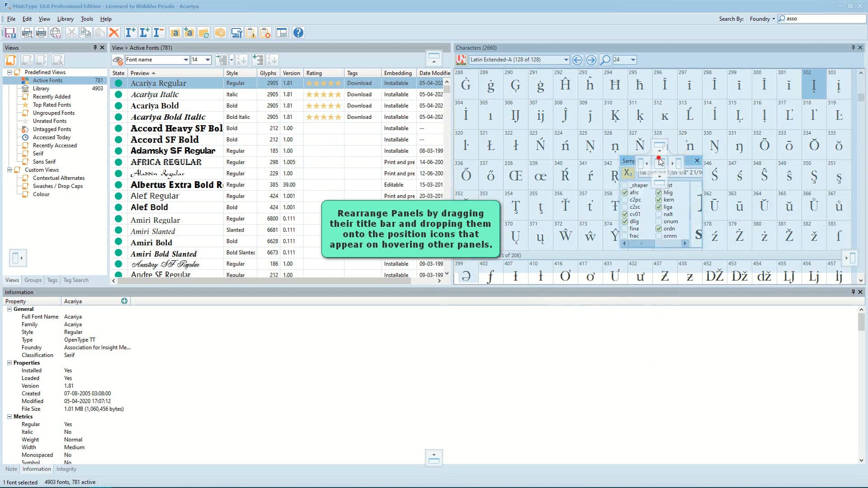This screenshot has width=868, height=488.
Task: Click the Information panel vertical scrollbar
Action: 861,385
